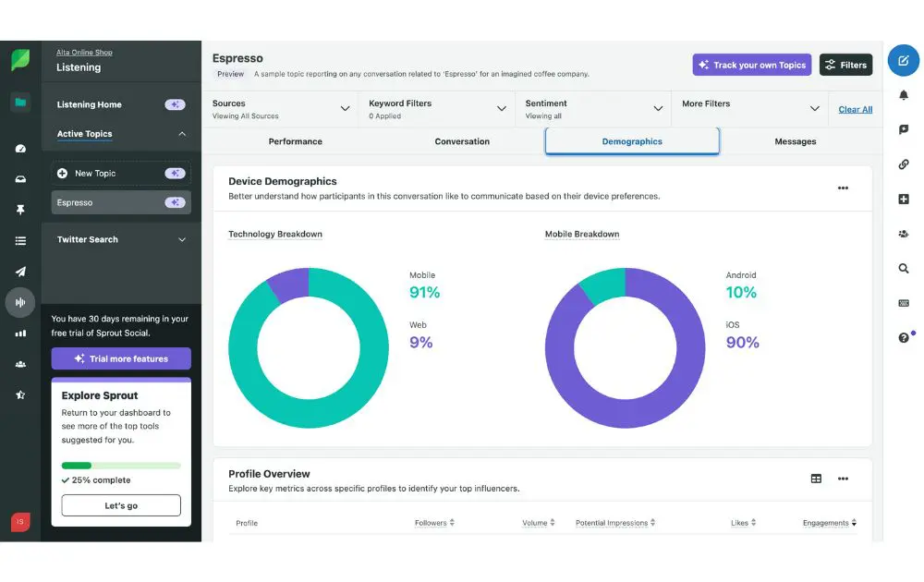Open the folder icon in left rail
This screenshot has width=924, height=582.
[20, 103]
